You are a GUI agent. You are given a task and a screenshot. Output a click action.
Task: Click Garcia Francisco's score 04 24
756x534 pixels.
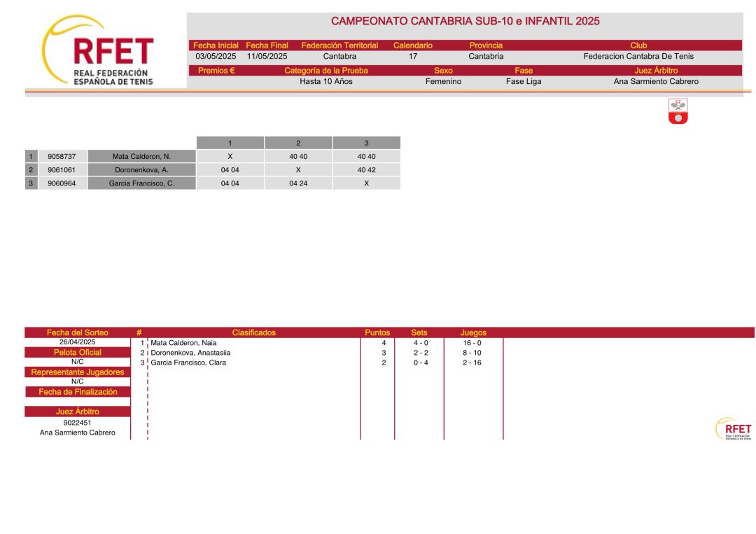click(298, 183)
